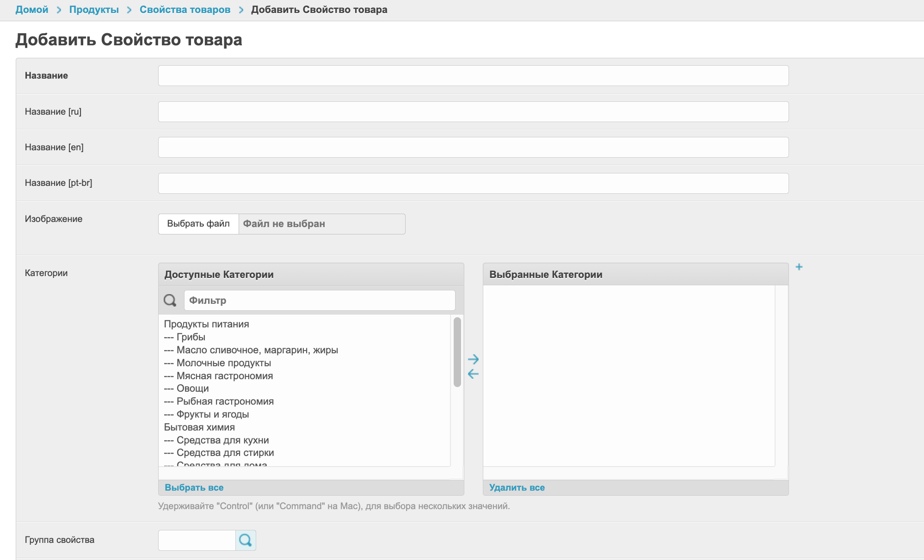Screen dimensions: 924x560
Task: Focus the main Название text field
Action: [473, 75]
